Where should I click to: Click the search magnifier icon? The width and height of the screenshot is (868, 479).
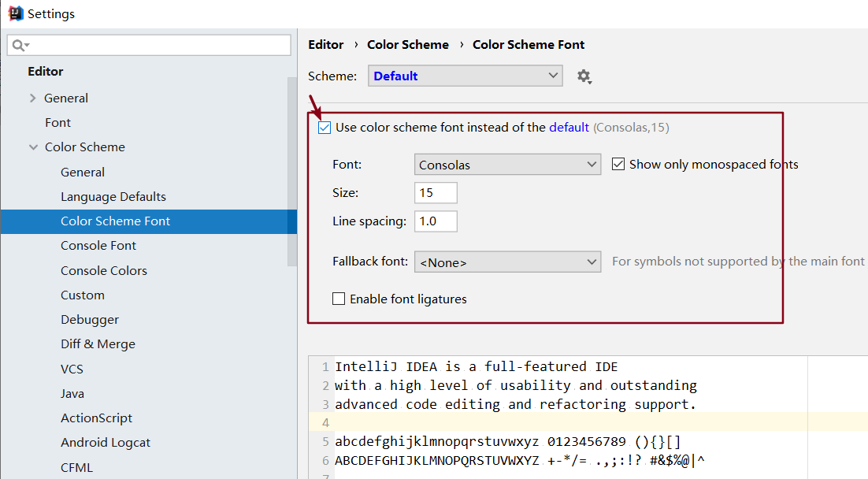(20, 46)
